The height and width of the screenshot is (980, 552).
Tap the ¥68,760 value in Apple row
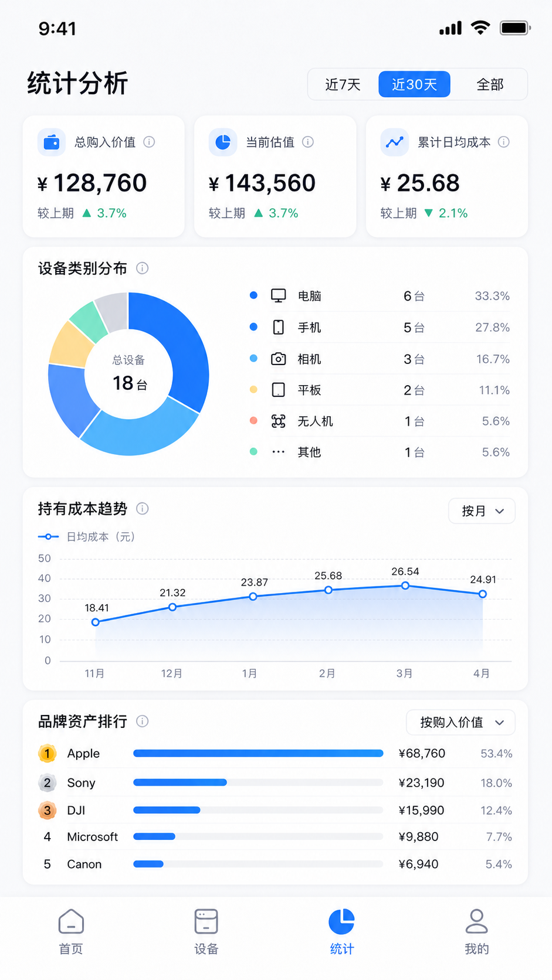click(x=422, y=753)
